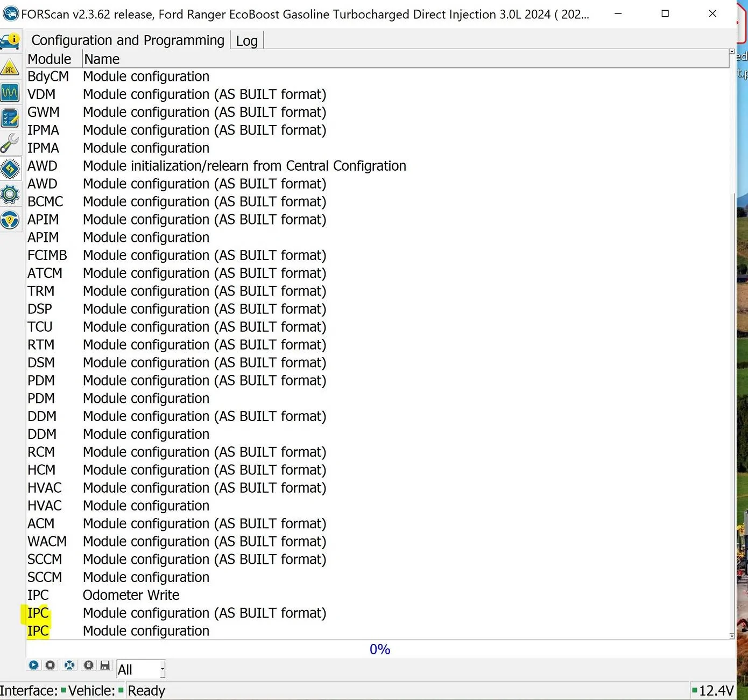
Task: Select the ATCM Module configuration row
Action: [x=377, y=273]
